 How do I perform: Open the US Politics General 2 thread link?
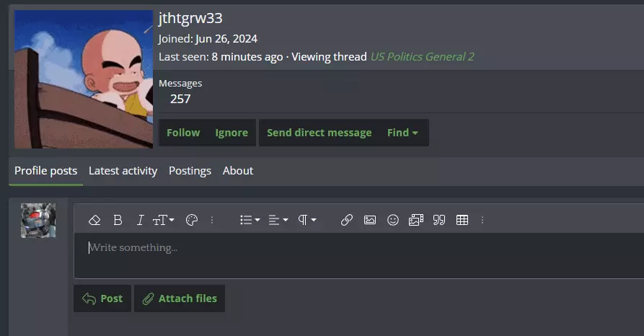(x=422, y=57)
